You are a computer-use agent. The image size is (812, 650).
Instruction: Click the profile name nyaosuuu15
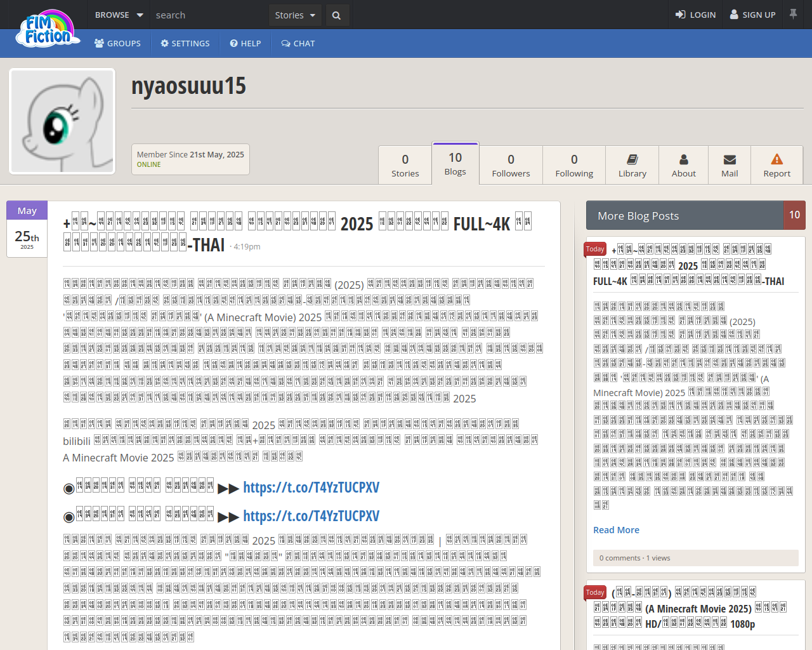coord(188,86)
